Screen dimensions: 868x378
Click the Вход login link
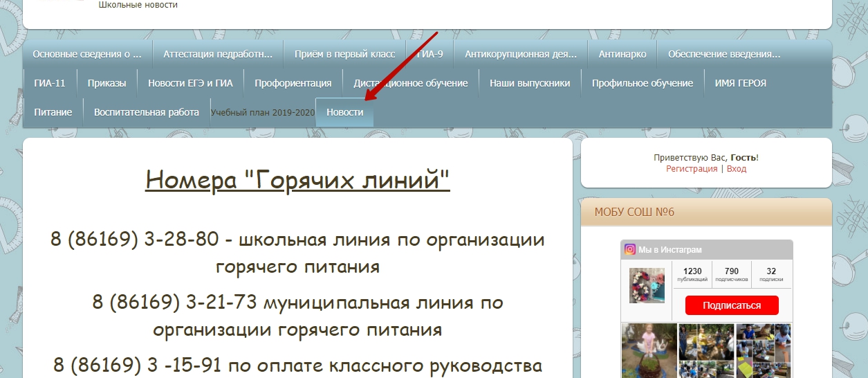[737, 169]
